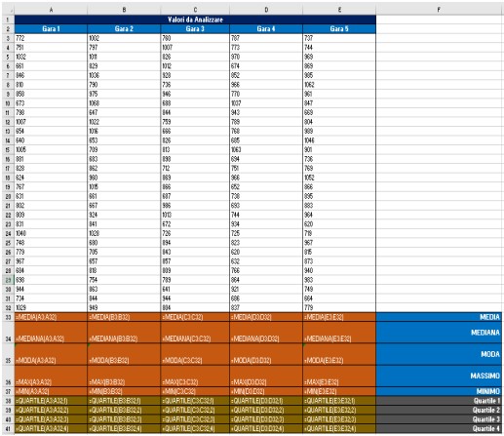
Task: Click the =MIN(A3:A32) formula cell
Action: coord(51,391)
